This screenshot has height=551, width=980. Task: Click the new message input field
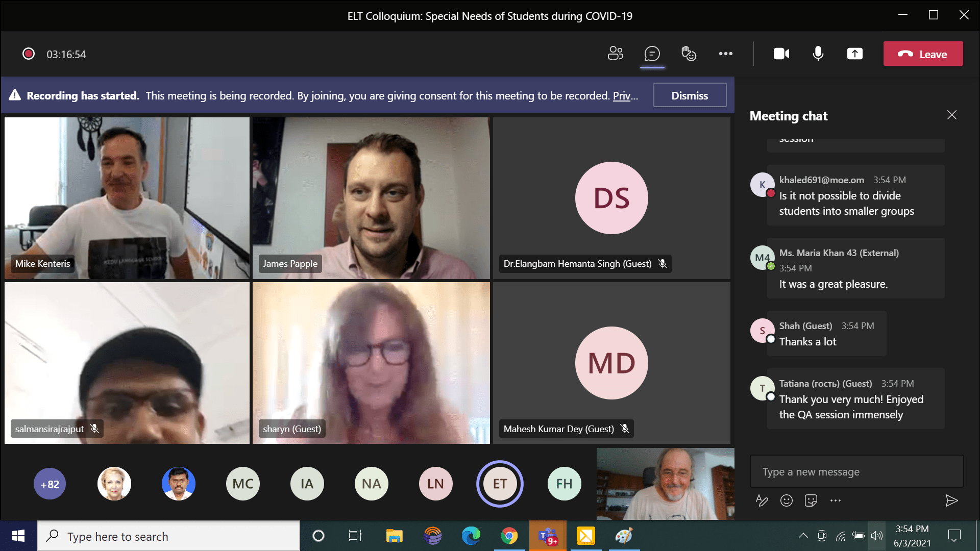pos(856,471)
